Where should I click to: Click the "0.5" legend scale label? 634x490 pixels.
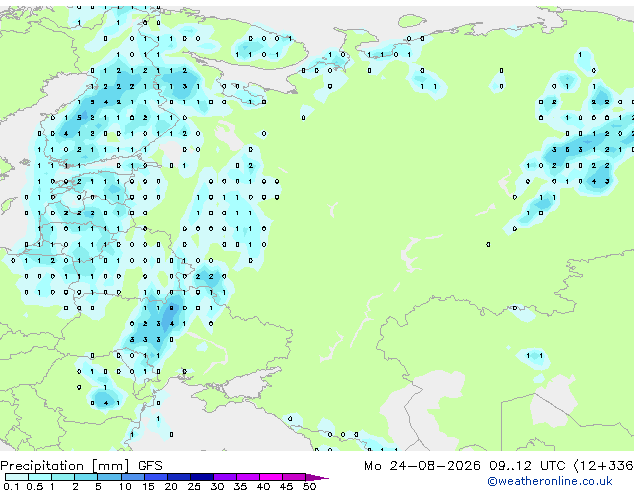(x=35, y=486)
